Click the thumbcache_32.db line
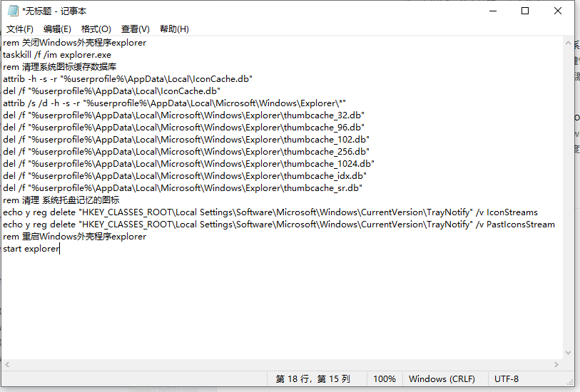This screenshot has height=392, width=580. 183,115
